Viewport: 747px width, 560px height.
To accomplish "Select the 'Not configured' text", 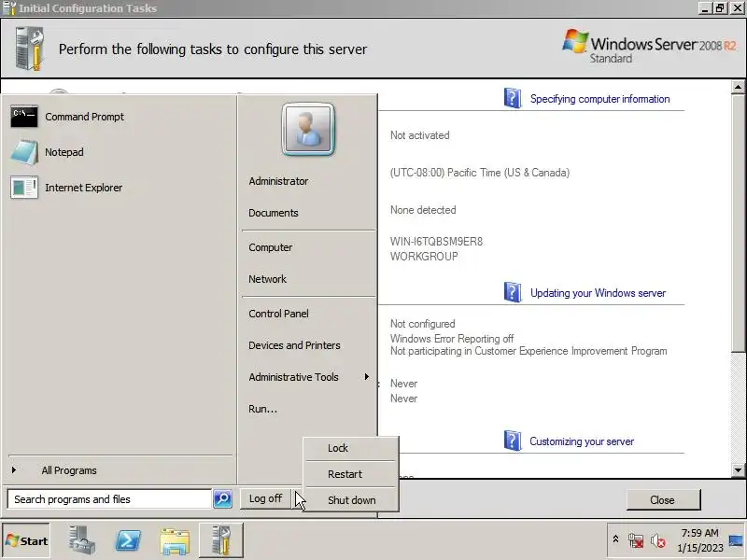I will pos(423,324).
